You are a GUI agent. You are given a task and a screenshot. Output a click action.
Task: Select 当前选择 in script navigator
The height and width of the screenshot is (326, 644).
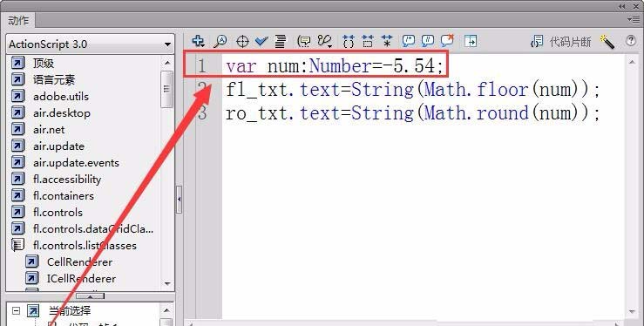[70, 311]
